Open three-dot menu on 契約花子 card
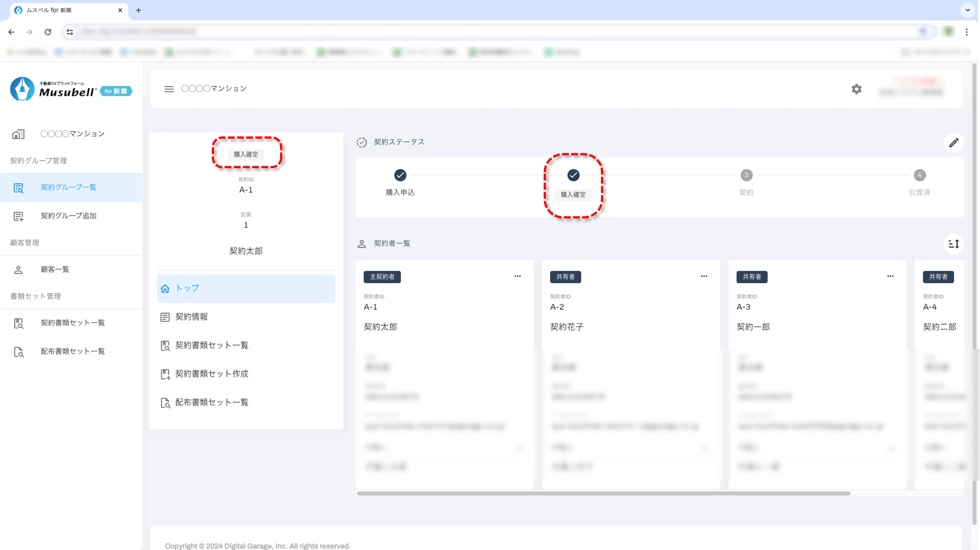This screenshot has width=980, height=550. point(704,276)
